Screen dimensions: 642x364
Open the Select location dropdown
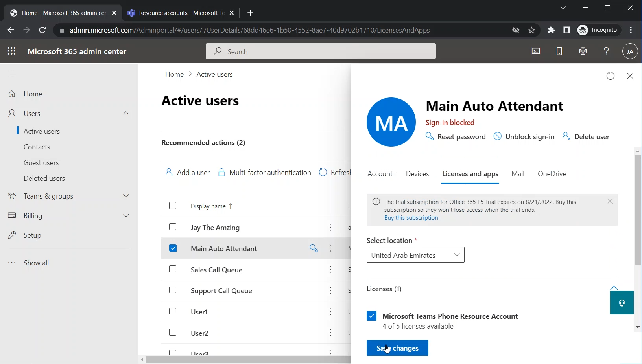click(x=415, y=255)
